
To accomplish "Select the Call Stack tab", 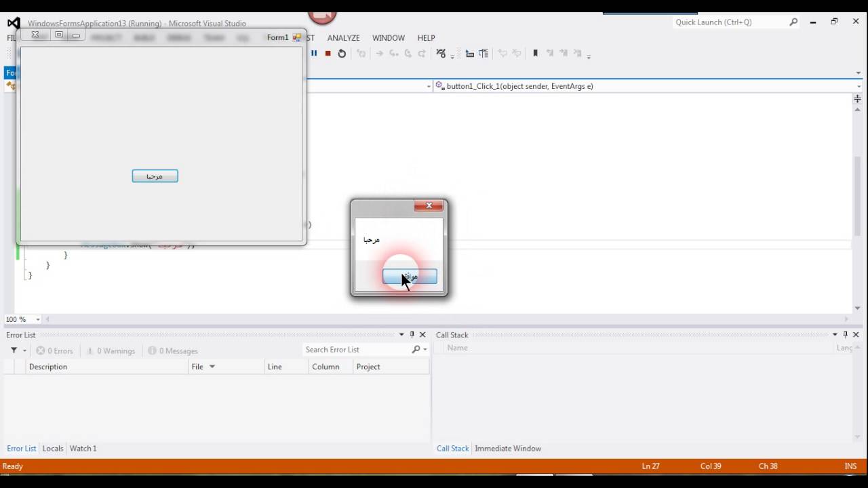I will [452, 449].
